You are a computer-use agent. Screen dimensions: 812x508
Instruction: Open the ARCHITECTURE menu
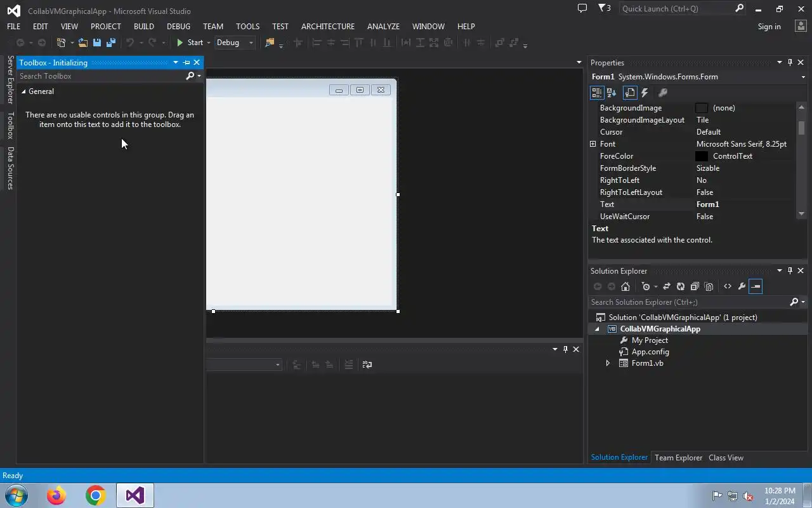[328, 27]
